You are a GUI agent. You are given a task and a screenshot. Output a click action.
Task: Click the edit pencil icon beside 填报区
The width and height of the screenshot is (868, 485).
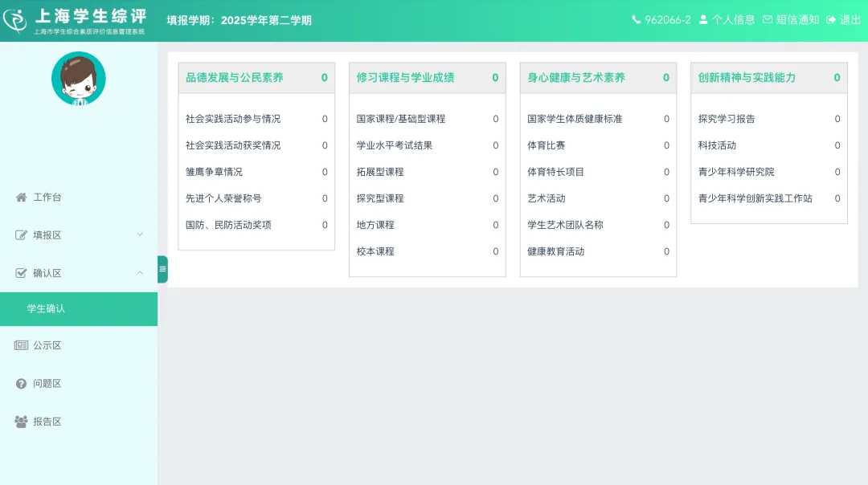coord(21,235)
